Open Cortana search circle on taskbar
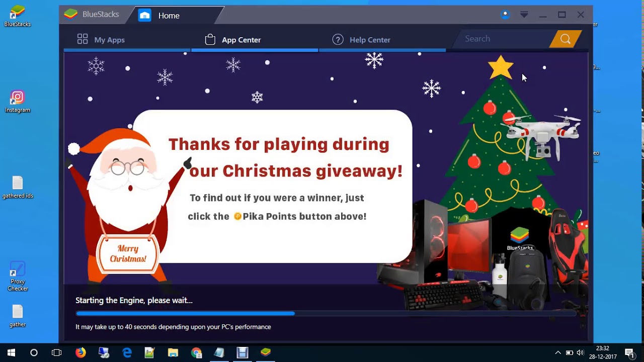The width and height of the screenshot is (644, 362). point(34,352)
